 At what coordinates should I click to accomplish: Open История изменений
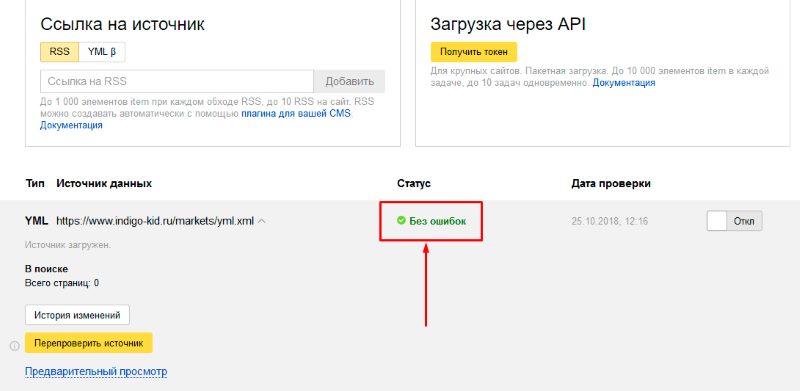(x=77, y=315)
